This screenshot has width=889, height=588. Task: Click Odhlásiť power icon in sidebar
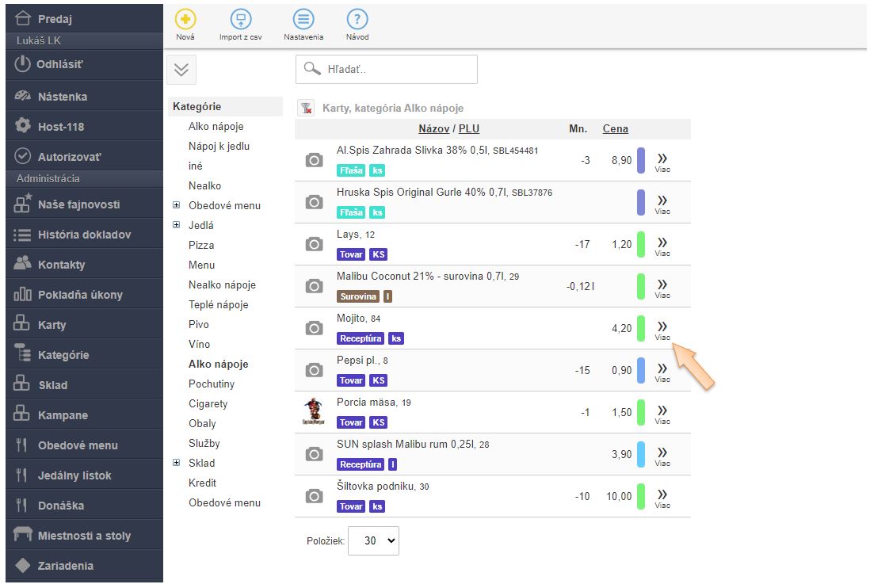click(22, 65)
